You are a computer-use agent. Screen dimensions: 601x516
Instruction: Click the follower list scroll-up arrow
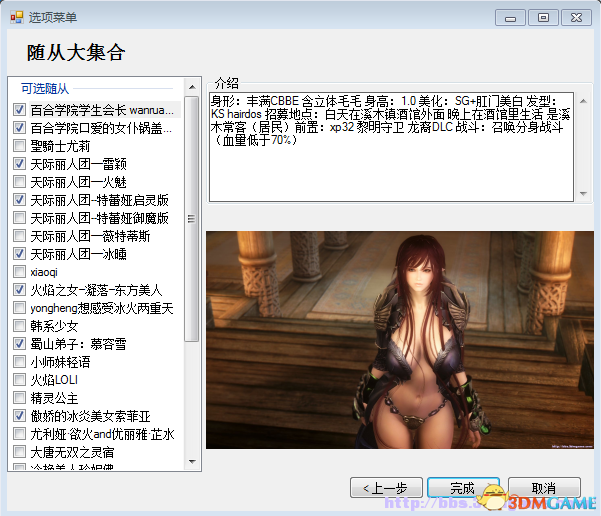pos(192,87)
